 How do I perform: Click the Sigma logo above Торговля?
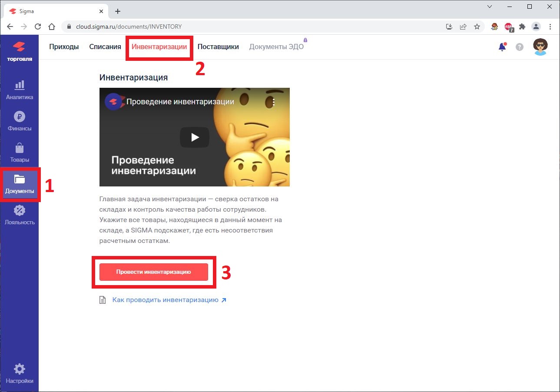20,46
